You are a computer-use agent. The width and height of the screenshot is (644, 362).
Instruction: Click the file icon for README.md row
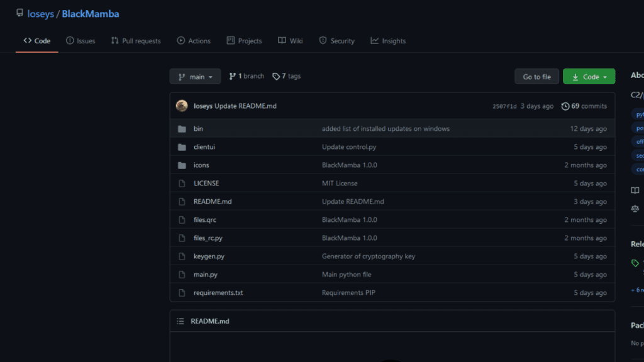pos(182,202)
